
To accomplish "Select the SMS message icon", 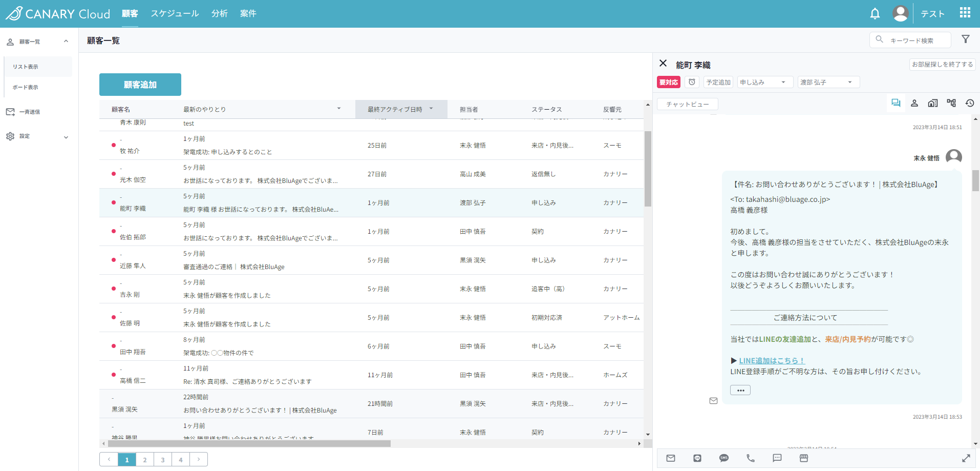I will coord(724,458).
